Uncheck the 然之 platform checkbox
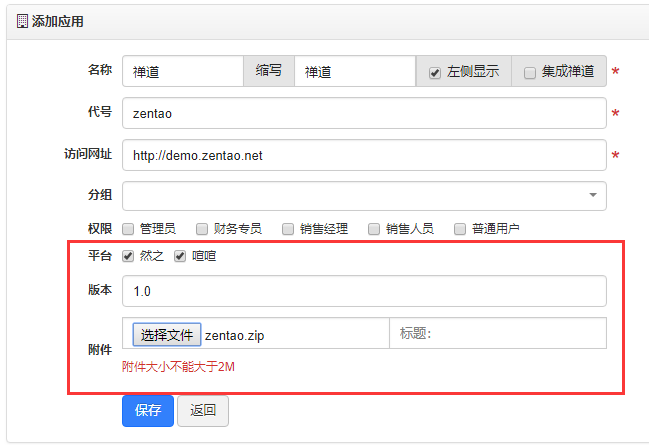The height and width of the screenshot is (445, 649). click(x=128, y=256)
